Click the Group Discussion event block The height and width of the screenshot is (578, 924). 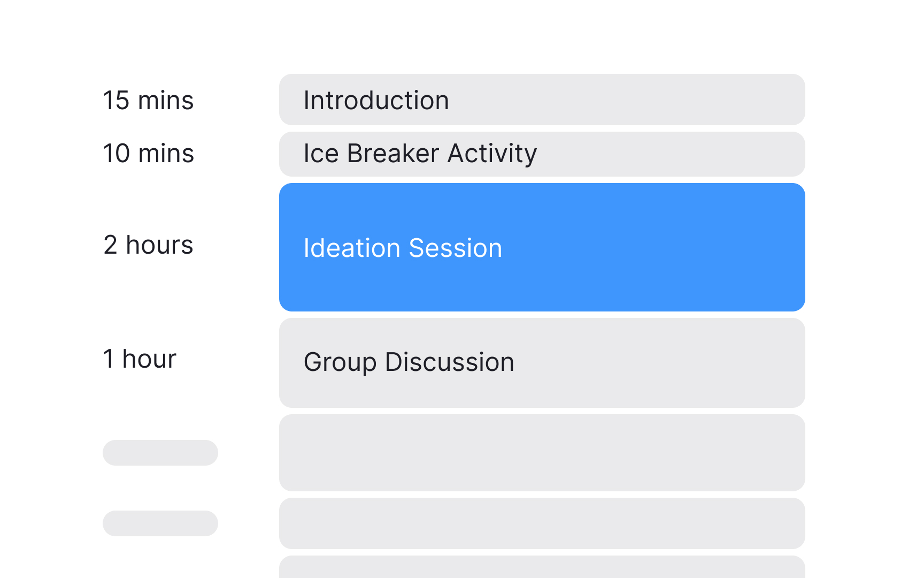[542, 362]
